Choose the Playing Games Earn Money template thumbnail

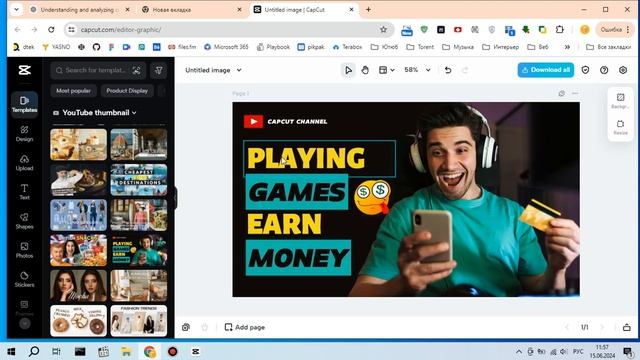coord(139,250)
